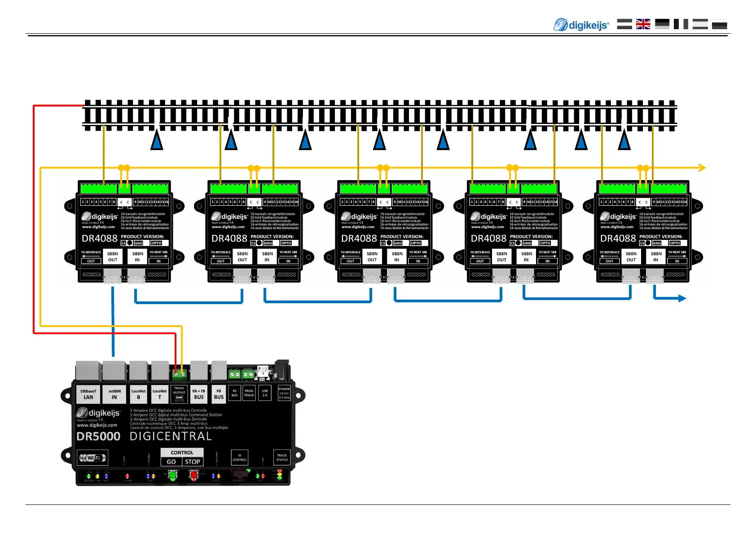Viewport: 756px width, 535px height.
Task: Click the leftmost blue triangle under the track
Action: [157, 140]
